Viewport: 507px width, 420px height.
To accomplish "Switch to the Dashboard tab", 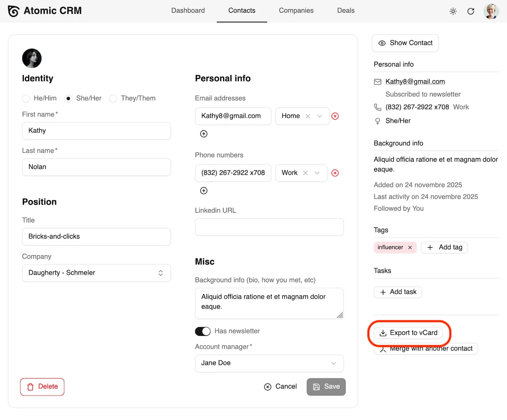I will (x=188, y=11).
